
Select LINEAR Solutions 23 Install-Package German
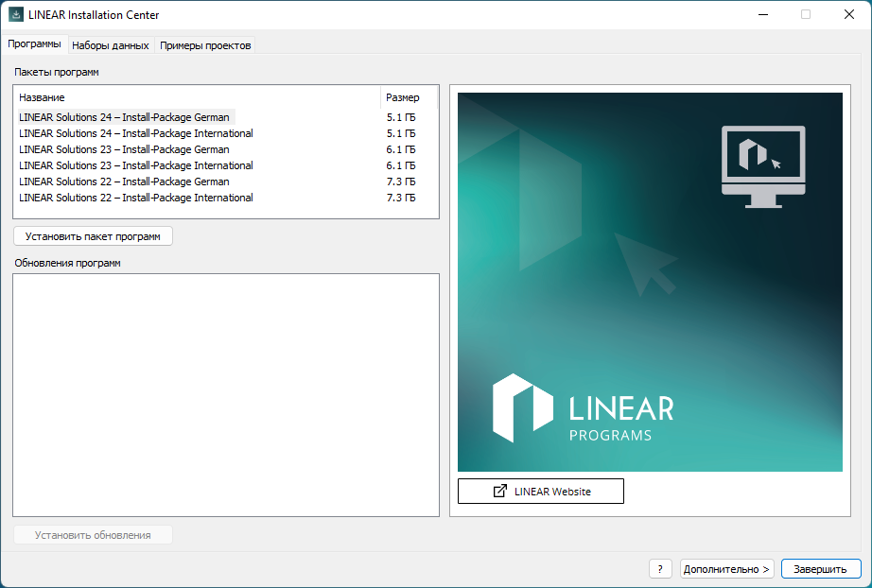coord(124,149)
